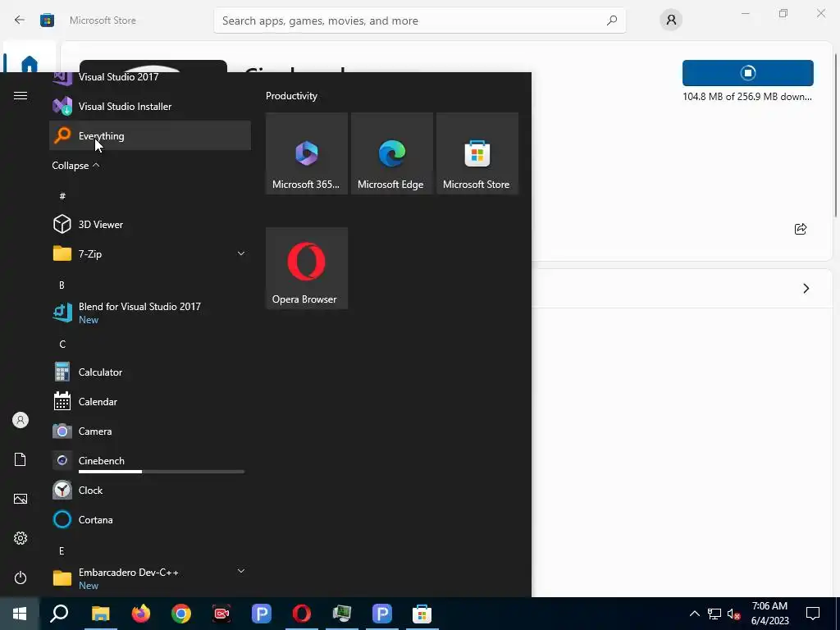
Task: Select the Productivity group header
Action: (291, 96)
